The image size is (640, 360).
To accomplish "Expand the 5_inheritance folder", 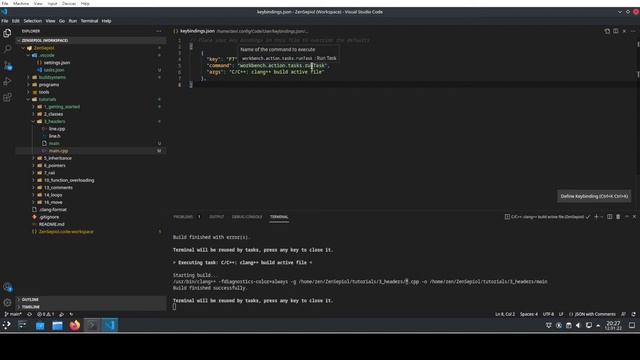I will pyautogui.click(x=91, y=158).
